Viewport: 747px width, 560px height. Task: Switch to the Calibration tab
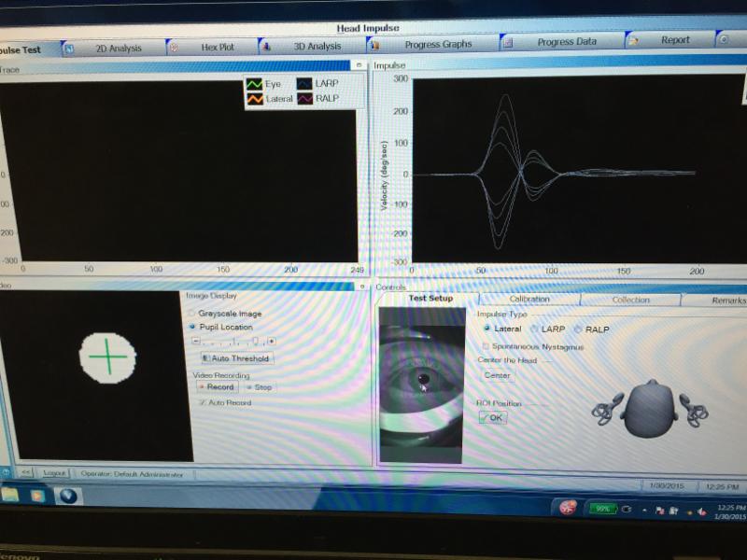point(529,300)
